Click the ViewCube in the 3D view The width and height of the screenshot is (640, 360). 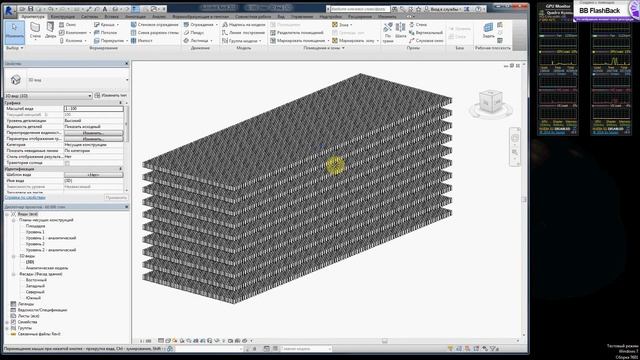coord(490,102)
